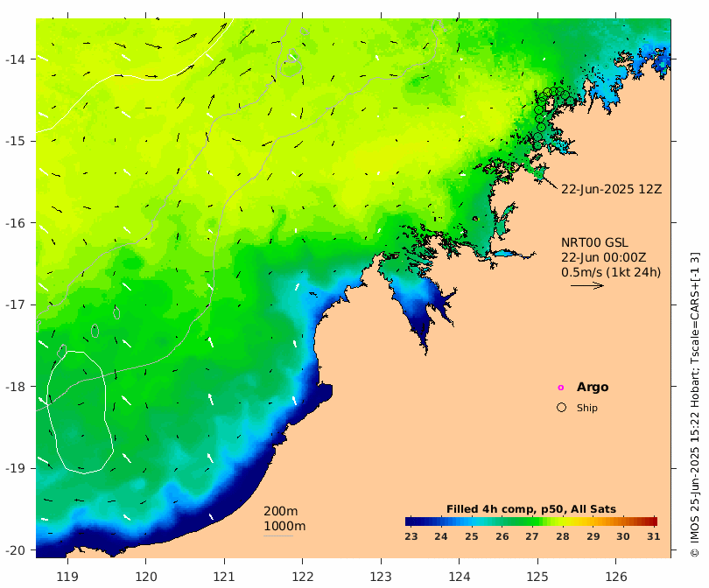Click the '22-Jun 00:00Z' timestamp text
Image resolution: width=709 pixels, height=588 pixels.
[x=603, y=257]
